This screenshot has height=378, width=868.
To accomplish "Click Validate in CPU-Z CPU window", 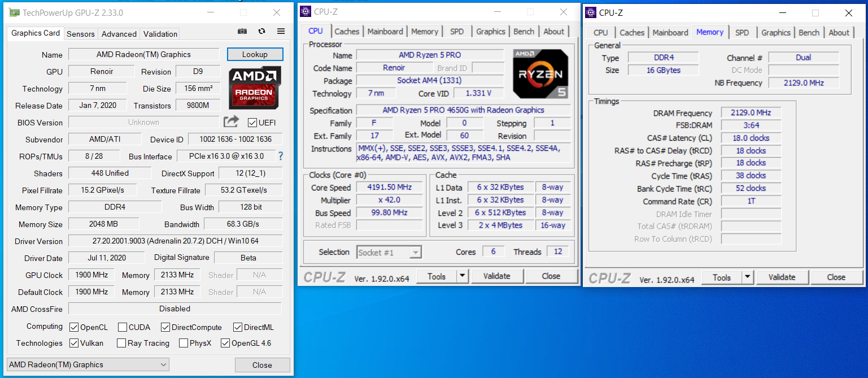I will point(497,276).
